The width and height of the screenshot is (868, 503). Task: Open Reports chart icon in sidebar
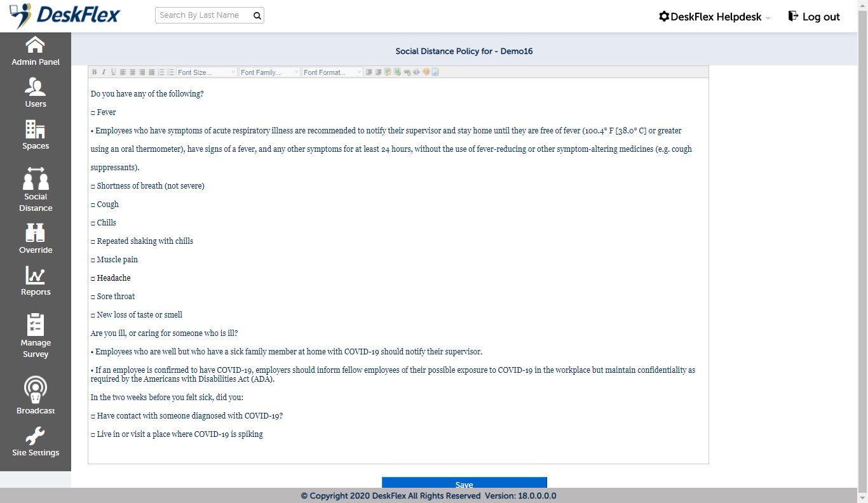36,275
